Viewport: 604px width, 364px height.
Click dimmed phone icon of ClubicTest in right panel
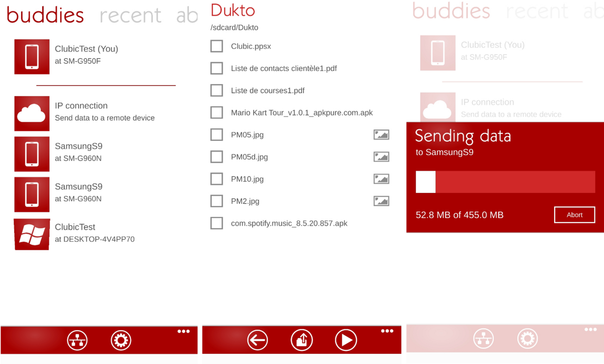[x=438, y=53]
